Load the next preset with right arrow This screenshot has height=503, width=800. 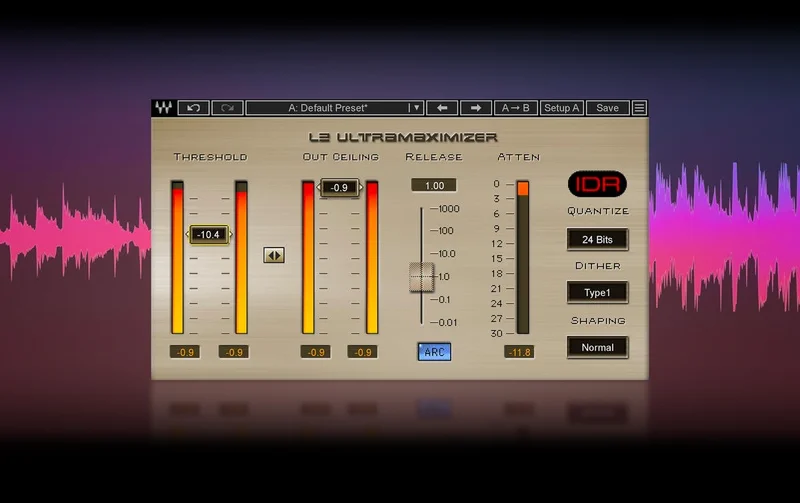[476, 108]
